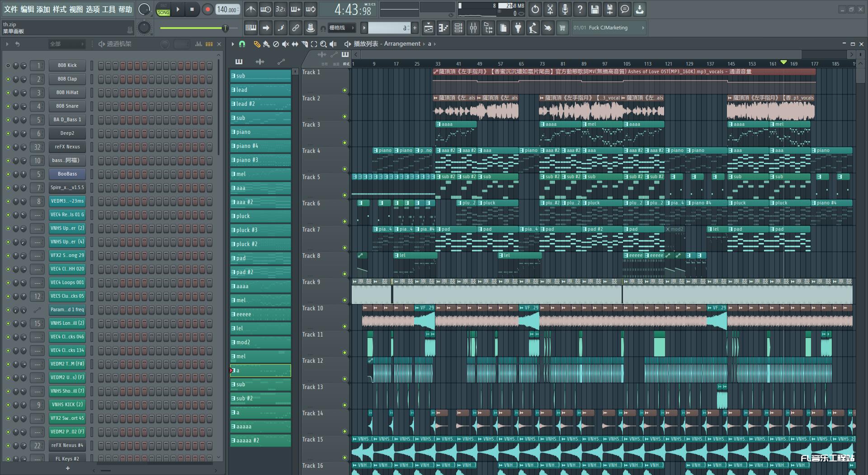The width and height of the screenshot is (868, 475).
Task: Select the slip tool in playlist toolbar
Action: pos(295,44)
